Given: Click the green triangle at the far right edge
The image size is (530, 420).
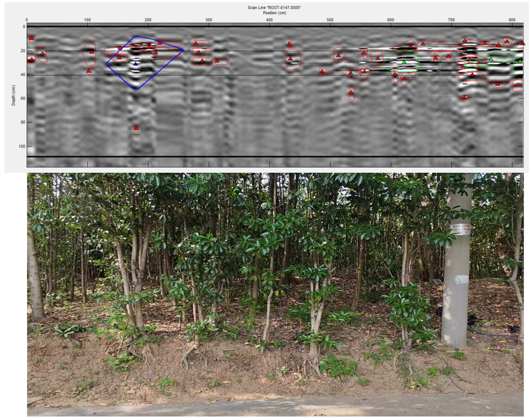Looking at the screenshot, I should pyautogui.click(x=520, y=61).
